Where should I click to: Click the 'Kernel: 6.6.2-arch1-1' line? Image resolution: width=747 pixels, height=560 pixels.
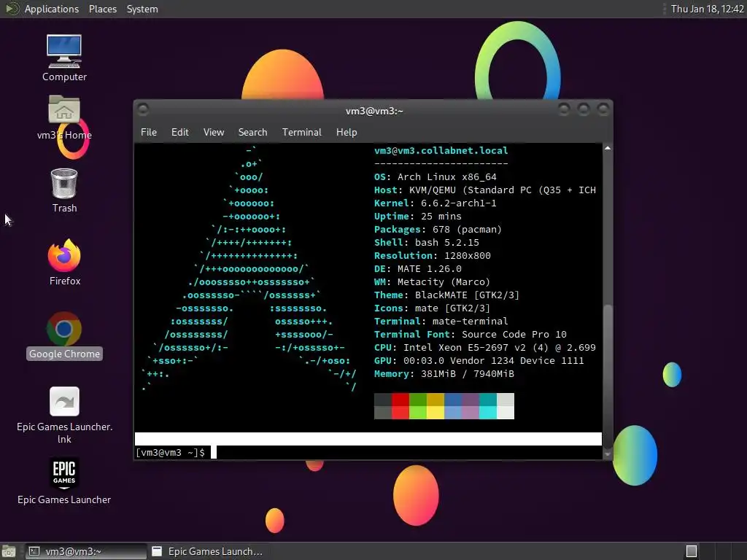point(435,203)
